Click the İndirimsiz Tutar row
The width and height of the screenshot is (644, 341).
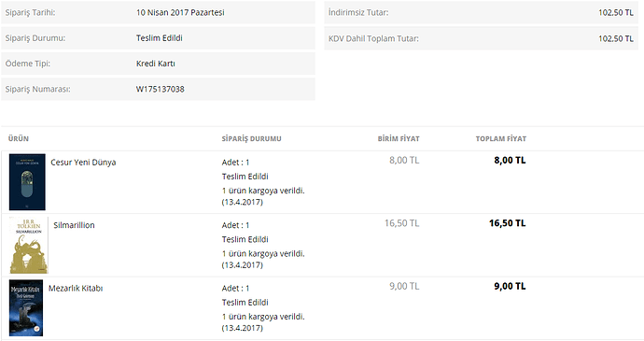click(481, 12)
